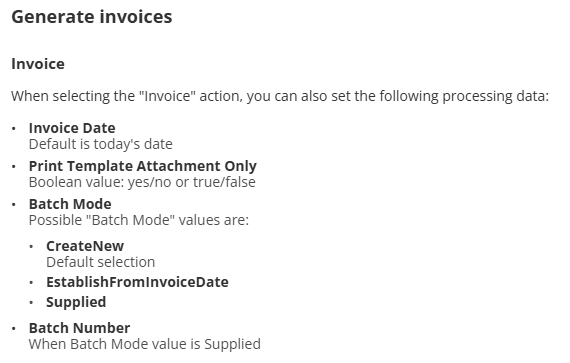Click the bullet beside Batch Number
570x363 pixels.
(x=14, y=328)
